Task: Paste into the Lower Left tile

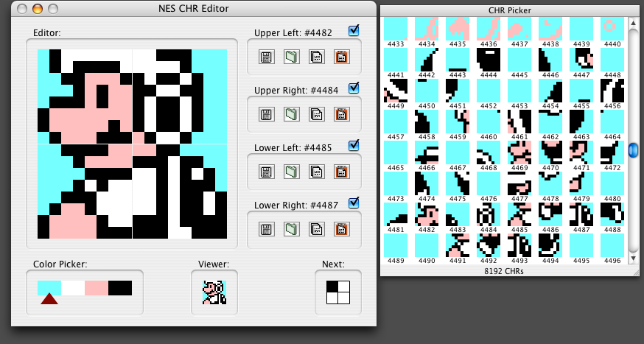Action: tap(342, 172)
